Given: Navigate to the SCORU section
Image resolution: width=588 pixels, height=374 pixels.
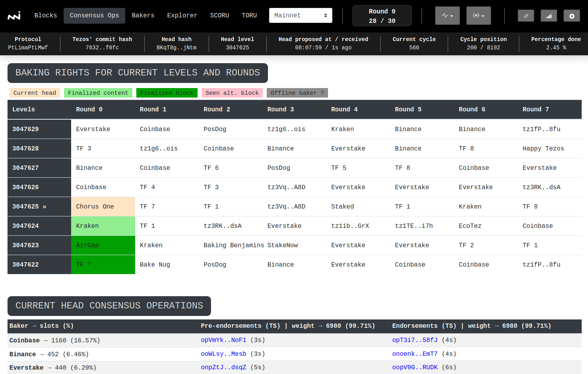Looking at the screenshot, I should 219,15.
